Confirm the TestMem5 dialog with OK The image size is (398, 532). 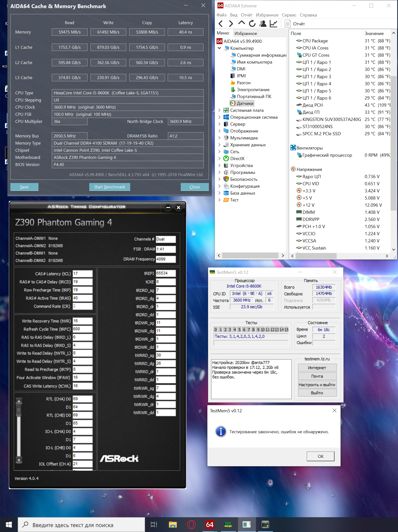[321, 456]
